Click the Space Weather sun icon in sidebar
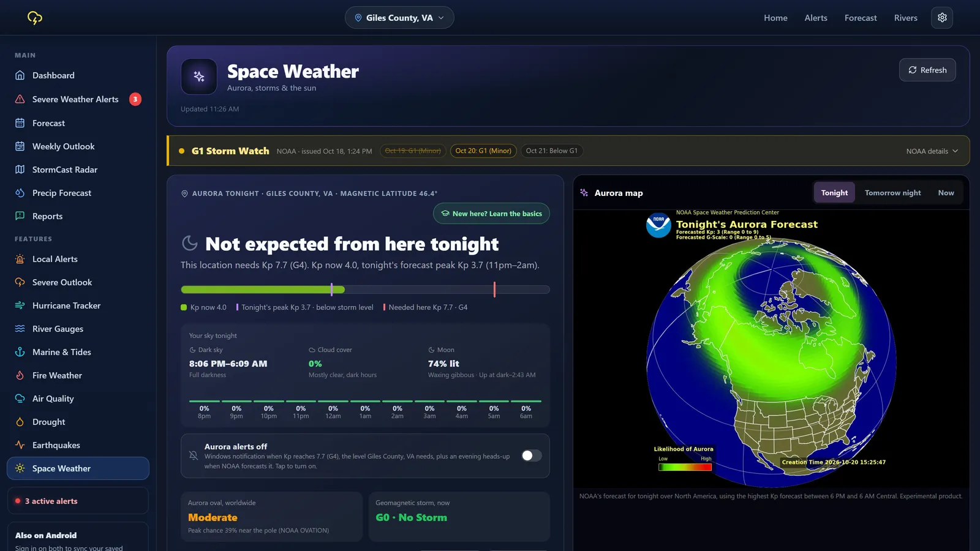 click(20, 468)
